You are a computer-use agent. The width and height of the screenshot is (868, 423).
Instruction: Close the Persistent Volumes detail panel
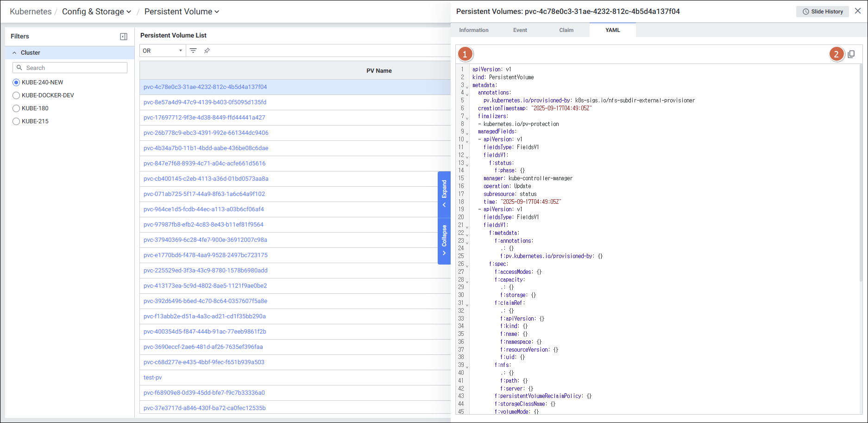858,11
